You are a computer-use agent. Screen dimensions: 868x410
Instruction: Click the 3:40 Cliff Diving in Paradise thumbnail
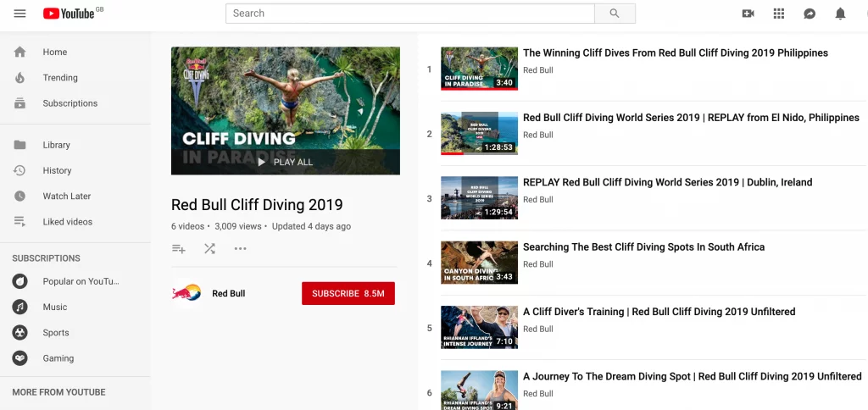click(x=480, y=69)
